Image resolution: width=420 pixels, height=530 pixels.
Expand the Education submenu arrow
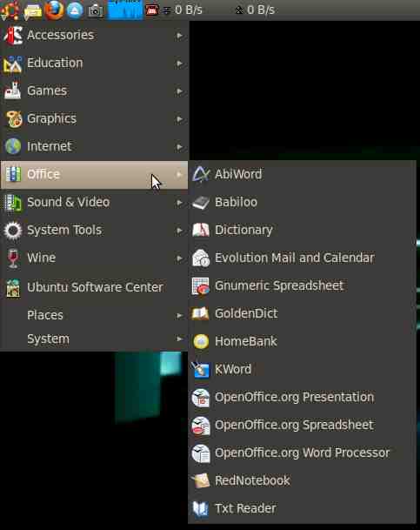[x=180, y=64]
